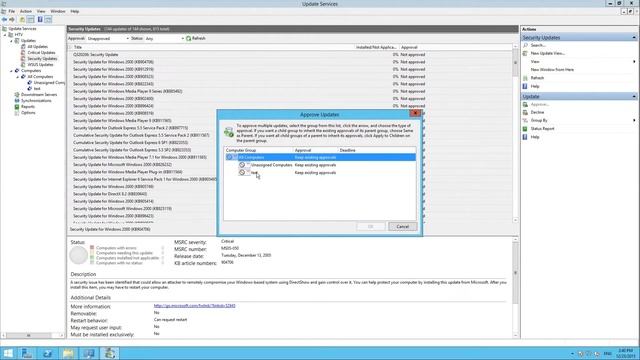Open Reports node
Screen dimensions: 640x360
28,107
